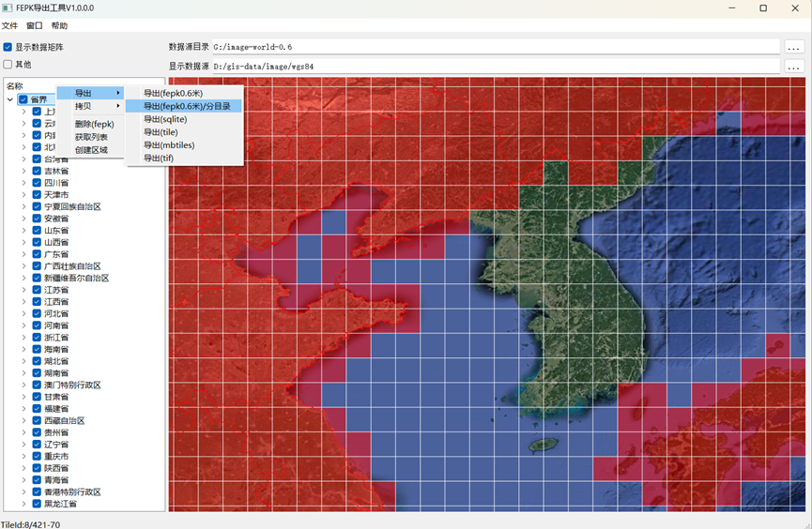Screen dimensions: 812x529
Task: Expand the 吉林省 tree node
Action: coord(23,171)
